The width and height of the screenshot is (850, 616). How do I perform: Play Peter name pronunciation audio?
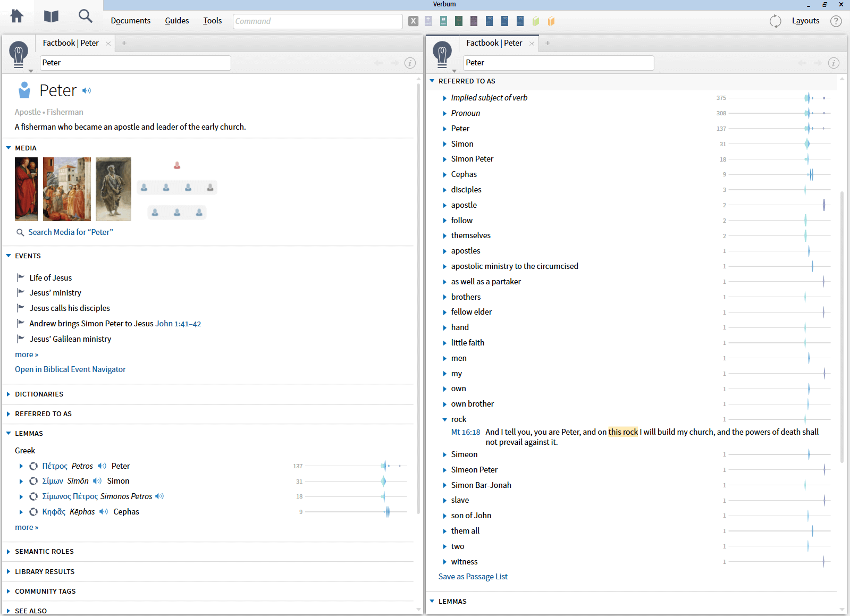(x=87, y=91)
